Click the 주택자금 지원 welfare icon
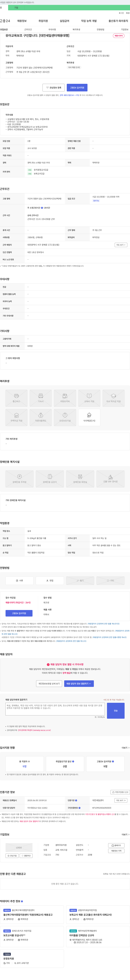The width and height of the screenshot is (130, 980). tap(16, 417)
